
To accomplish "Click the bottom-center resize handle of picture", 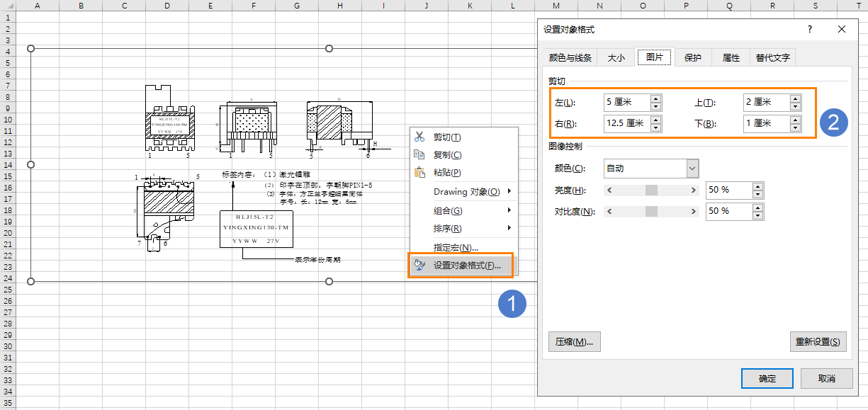I will [x=329, y=281].
